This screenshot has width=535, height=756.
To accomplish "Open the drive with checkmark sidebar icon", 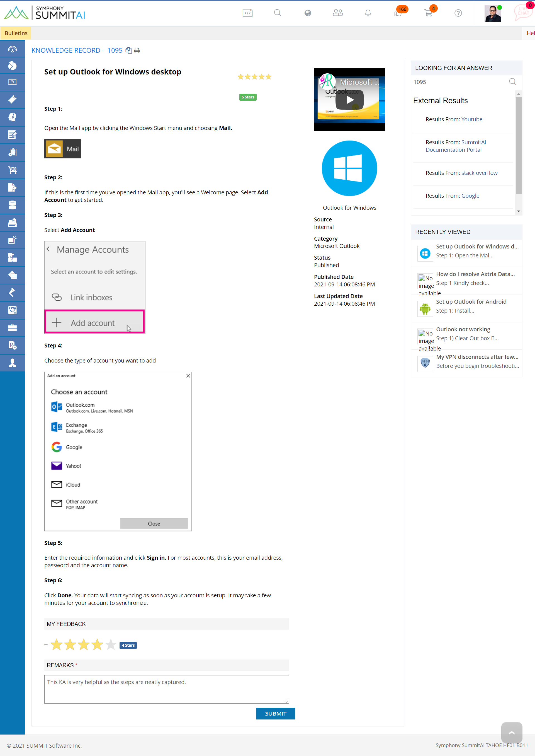I will pyautogui.click(x=12, y=223).
